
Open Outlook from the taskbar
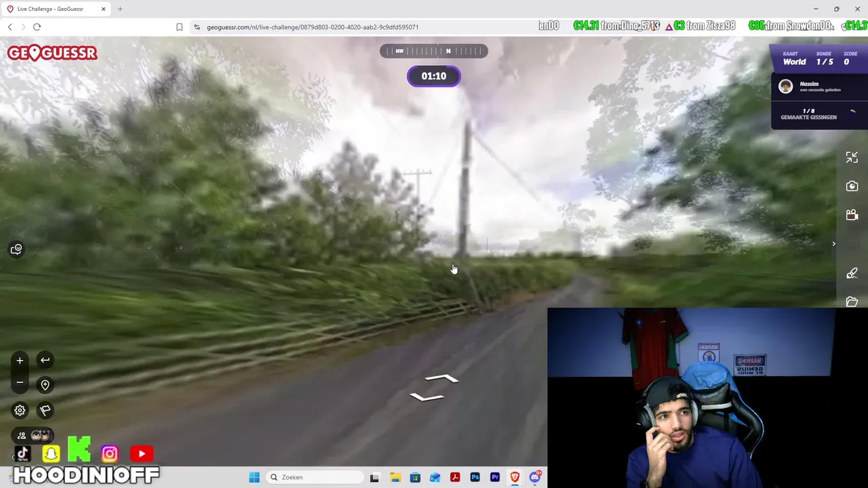(435, 477)
